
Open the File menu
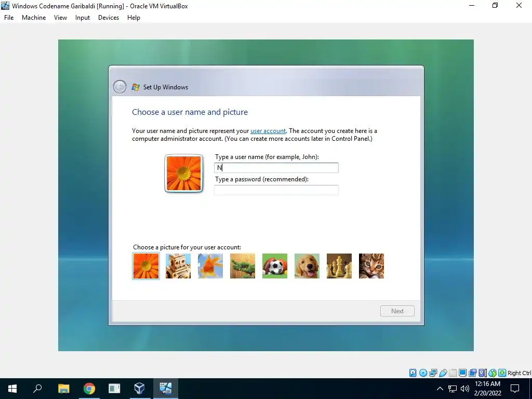point(9,18)
